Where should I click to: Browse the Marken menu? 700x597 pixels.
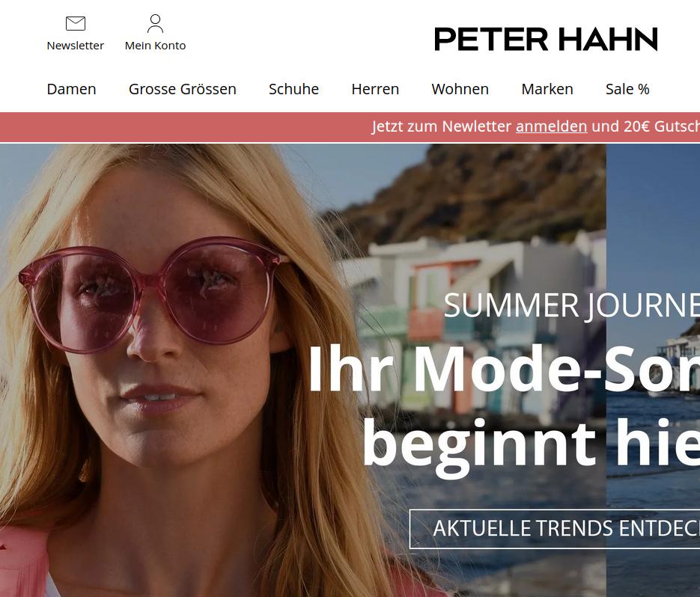pyautogui.click(x=547, y=89)
